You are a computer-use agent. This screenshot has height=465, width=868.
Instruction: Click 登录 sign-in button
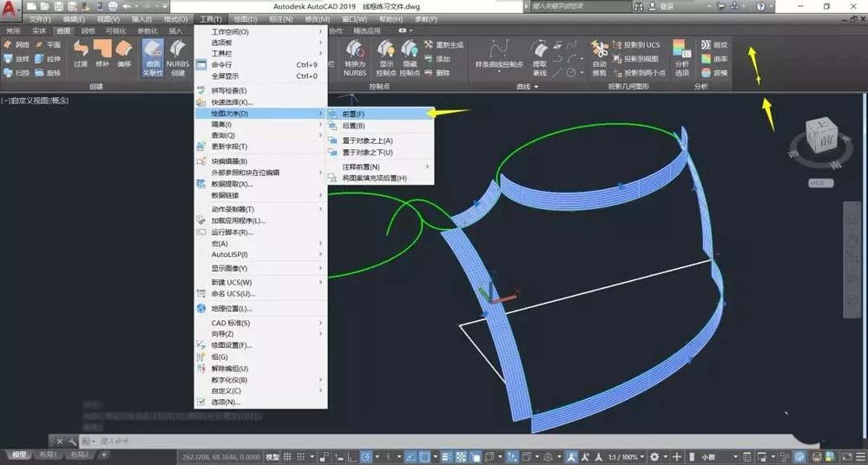coord(661,6)
